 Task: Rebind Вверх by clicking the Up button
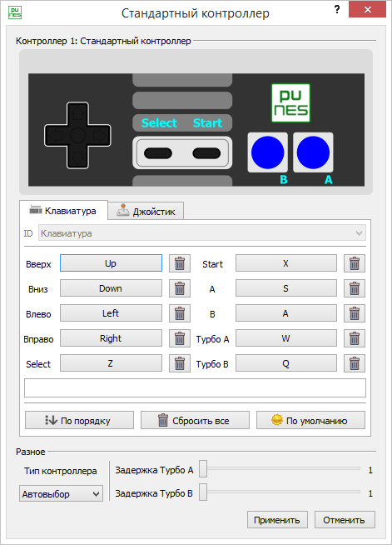pos(111,263)
